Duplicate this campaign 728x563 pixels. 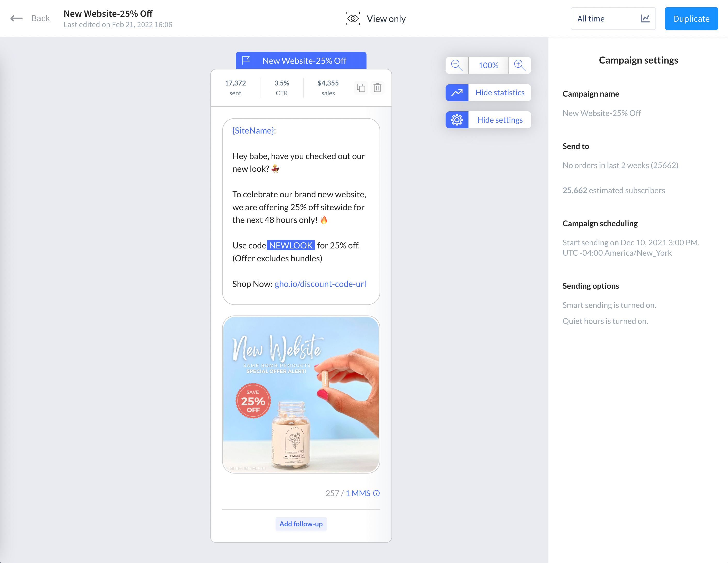[x=691, y=19]
